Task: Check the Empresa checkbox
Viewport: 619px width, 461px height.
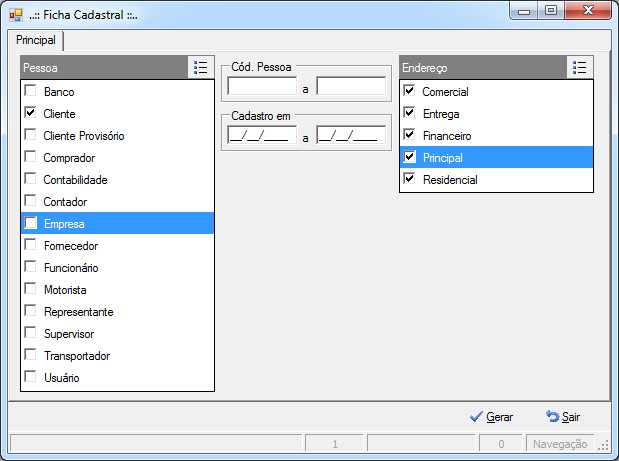Action: 30,223
